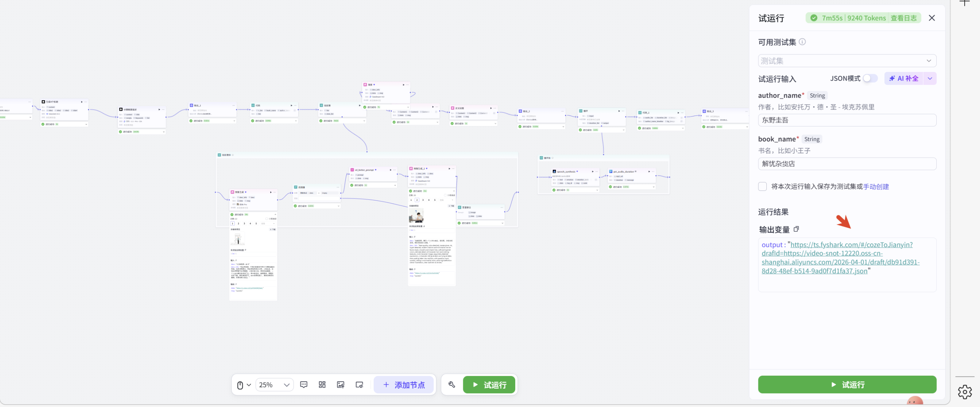
Task: Open the mouse interaction mode selector
Action: click(x=243, y=385)
